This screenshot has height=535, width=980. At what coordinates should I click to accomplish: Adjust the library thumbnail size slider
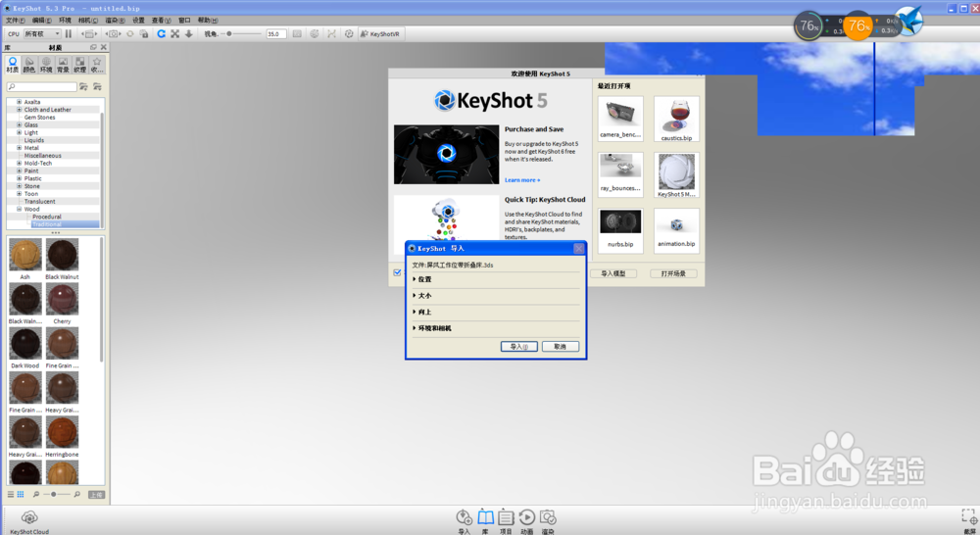[x=56, y=495]
